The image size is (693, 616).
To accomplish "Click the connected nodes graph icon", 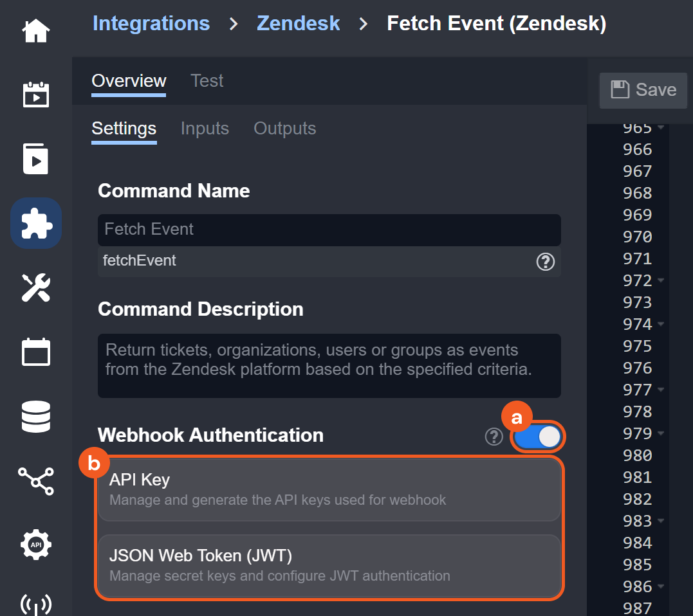I will [x=36, y=480].
